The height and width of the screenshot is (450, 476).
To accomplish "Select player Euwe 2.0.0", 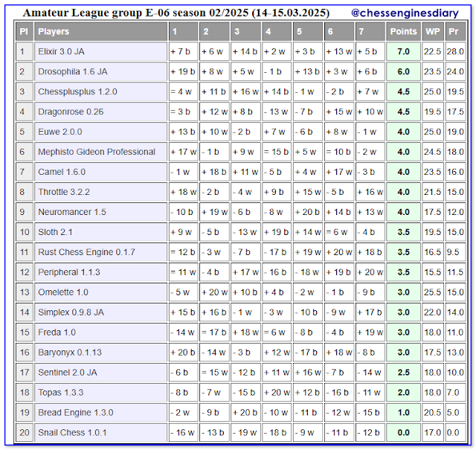I will coord(101,132).
